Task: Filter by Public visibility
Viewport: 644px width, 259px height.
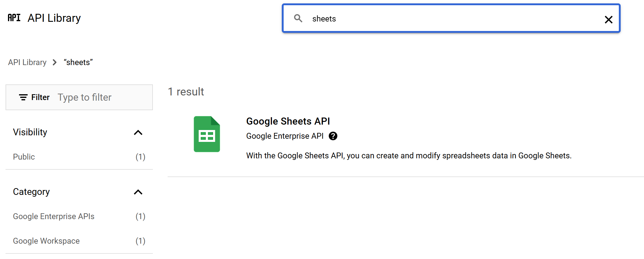Action: click(24, 157)
